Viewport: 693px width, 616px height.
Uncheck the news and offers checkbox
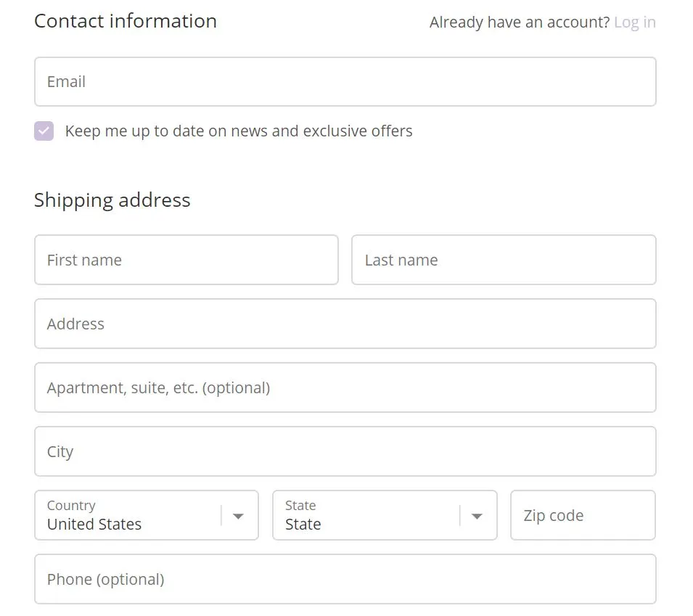click(x=44, y=131)
